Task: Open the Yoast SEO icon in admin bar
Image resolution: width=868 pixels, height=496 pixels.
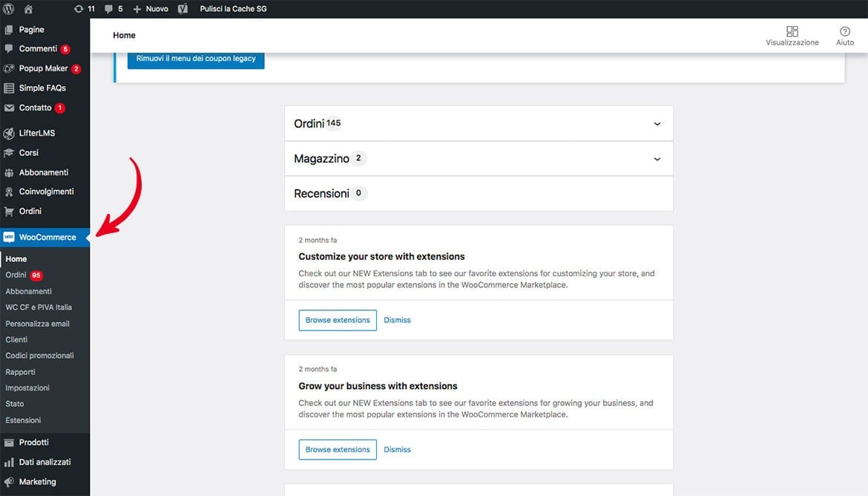Action: pos(183,9)
